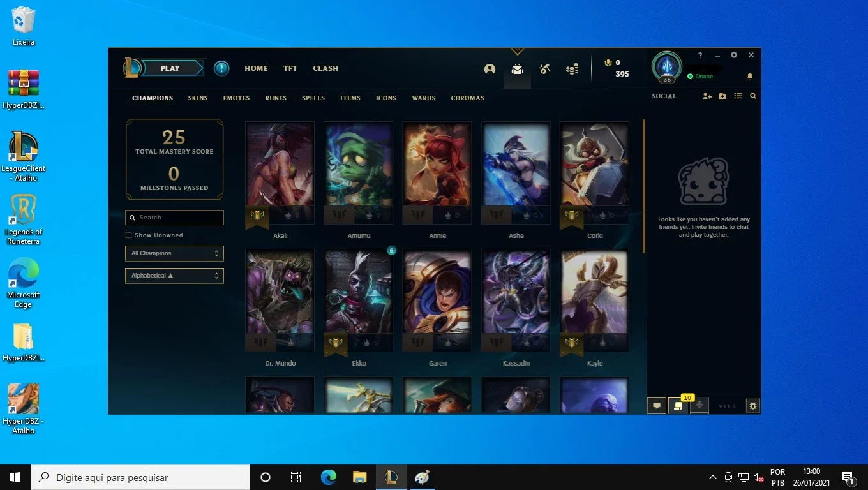Click the RP currency icon near 0
The height and width of the screenshot is (490, 868).
(x=608, y=63)
